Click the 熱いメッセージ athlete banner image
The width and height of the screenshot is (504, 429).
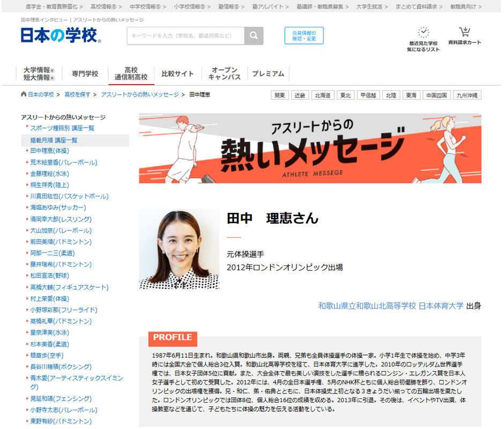(x=310, y=148)
